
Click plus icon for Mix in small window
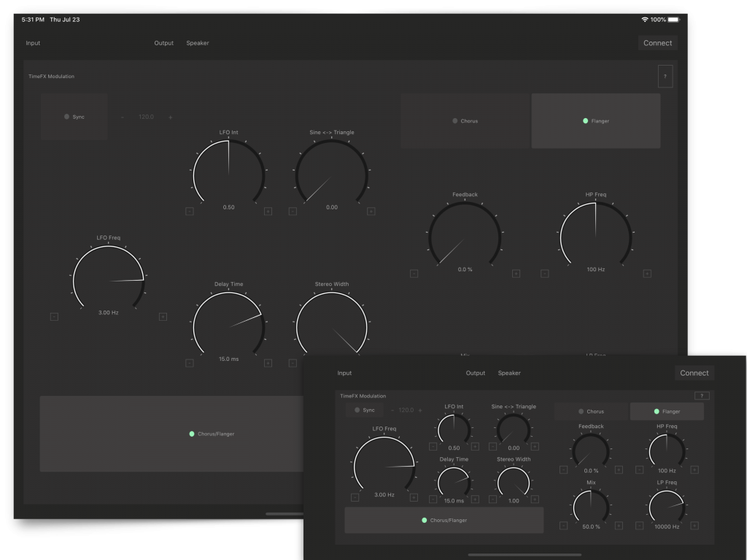[619, 525]
